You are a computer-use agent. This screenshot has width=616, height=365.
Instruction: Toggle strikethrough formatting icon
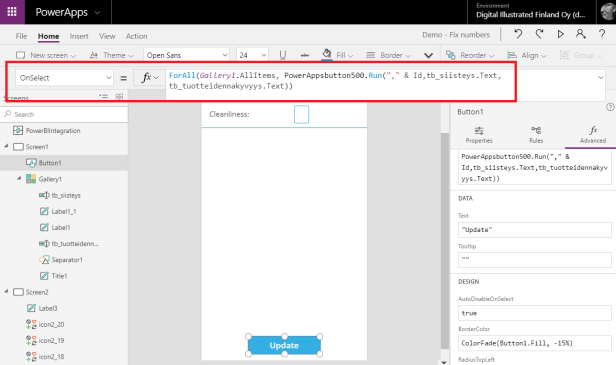(304, 55)
